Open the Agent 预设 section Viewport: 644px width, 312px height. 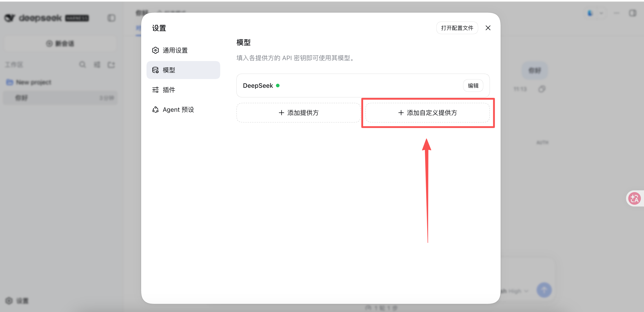coord(183,109)
